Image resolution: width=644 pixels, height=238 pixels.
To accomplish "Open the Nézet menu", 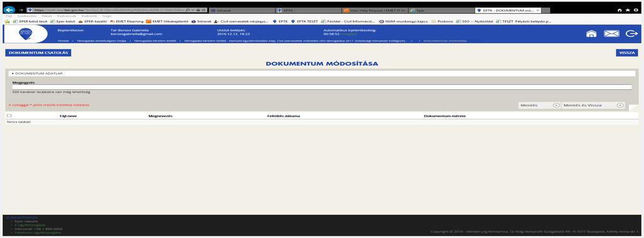I will 47,16.
